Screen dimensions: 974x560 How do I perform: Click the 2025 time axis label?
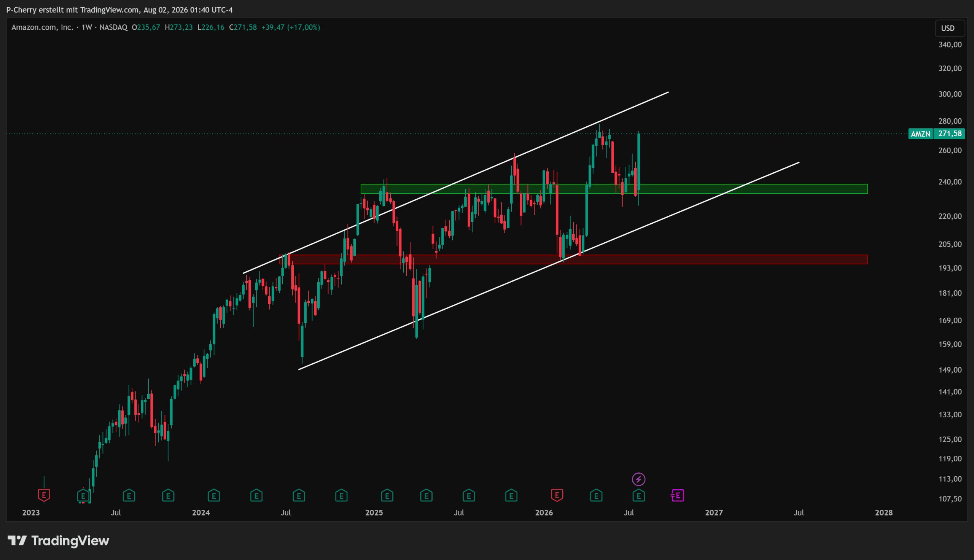(374, 513)
